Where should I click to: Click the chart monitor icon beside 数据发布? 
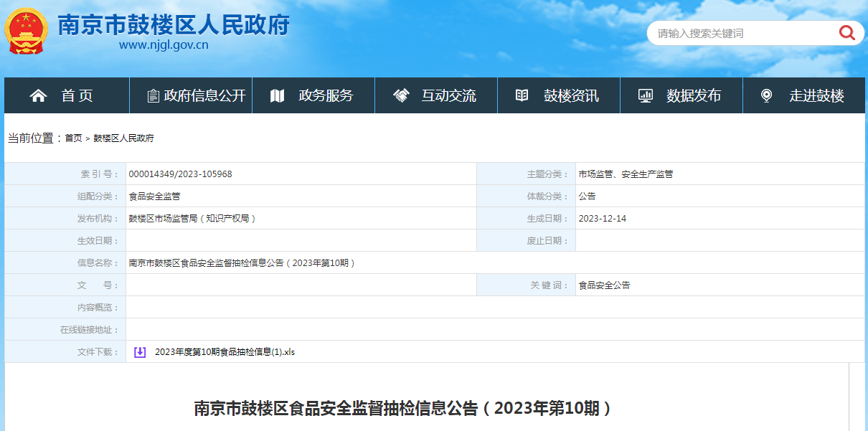(x=646, y=95)
